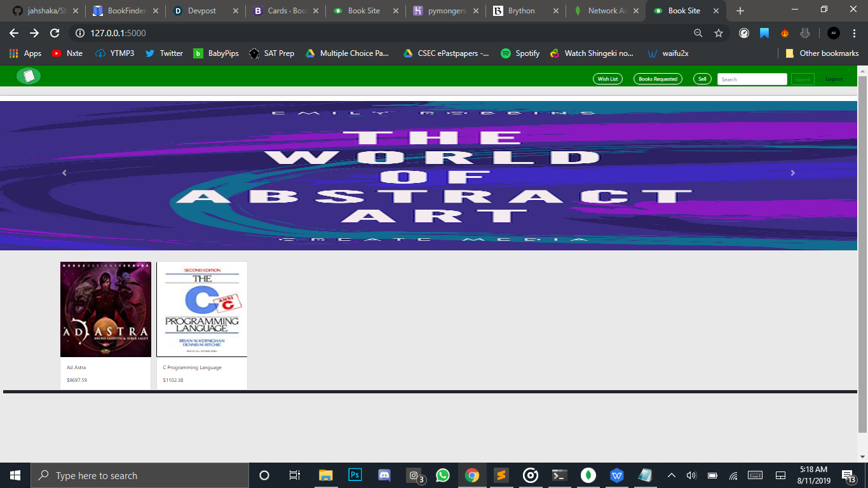Open WhatsApp from the taskbar
The height and width of the screenshot is (488, 868).
pyautogui.click(x=442, y=475)
